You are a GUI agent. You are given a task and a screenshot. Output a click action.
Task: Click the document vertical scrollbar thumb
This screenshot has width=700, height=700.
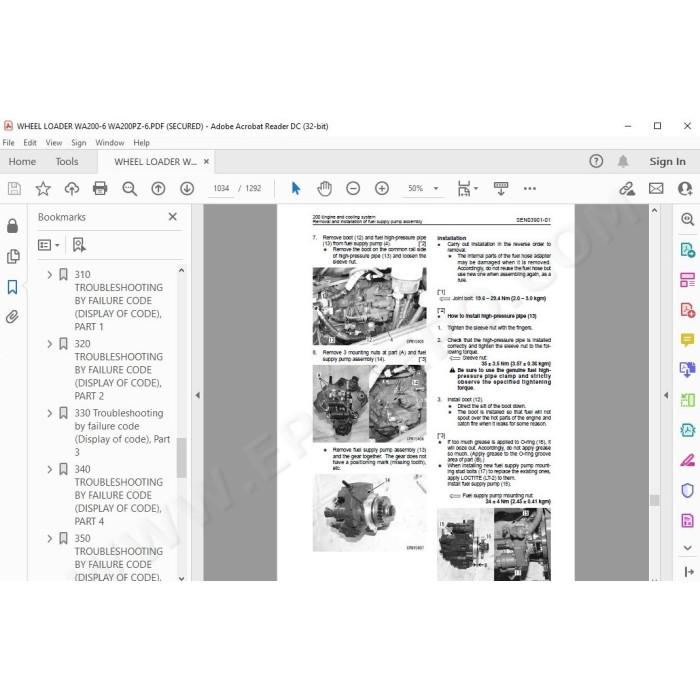[654, 500]
